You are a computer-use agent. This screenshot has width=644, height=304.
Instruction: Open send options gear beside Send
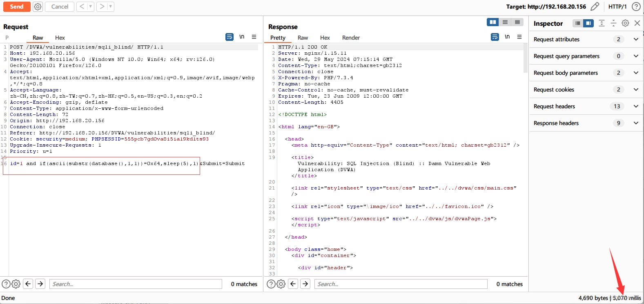coord(38,7)
